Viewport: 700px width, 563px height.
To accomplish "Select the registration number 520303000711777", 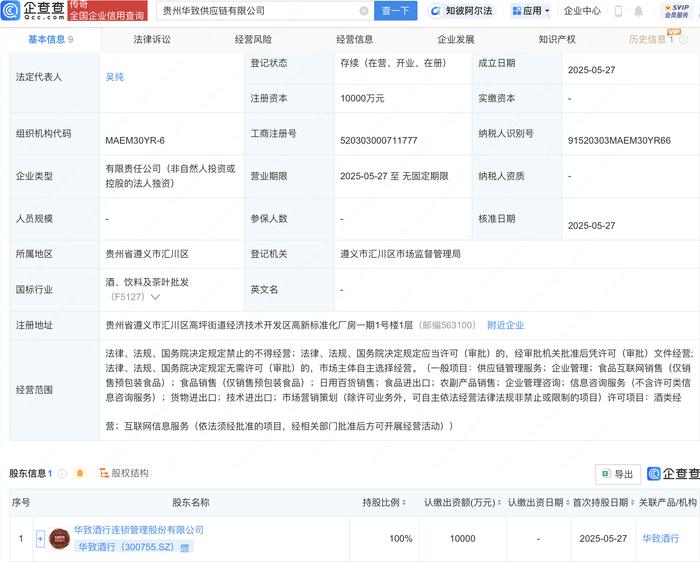I will 379,141.
